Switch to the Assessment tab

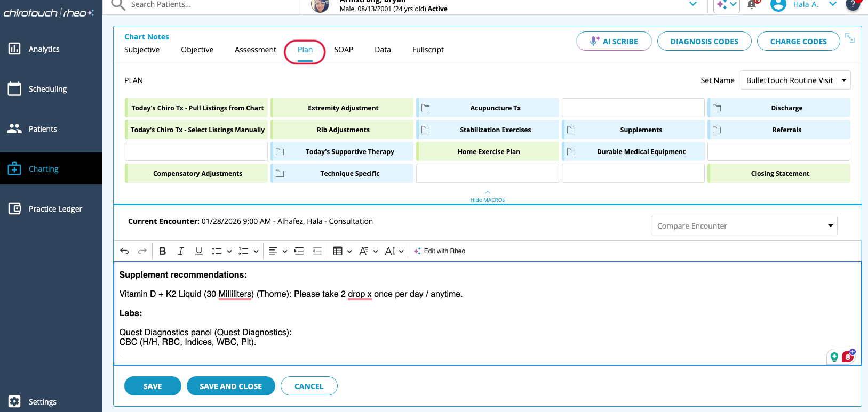pyautogui.click(x=256, y=50)
